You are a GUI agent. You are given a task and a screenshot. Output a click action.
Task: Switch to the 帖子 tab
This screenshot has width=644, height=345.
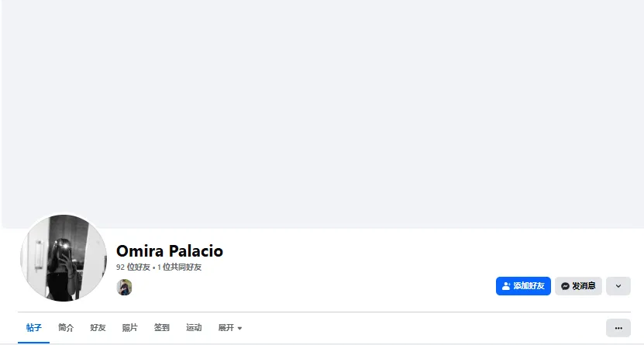(33, 328)
